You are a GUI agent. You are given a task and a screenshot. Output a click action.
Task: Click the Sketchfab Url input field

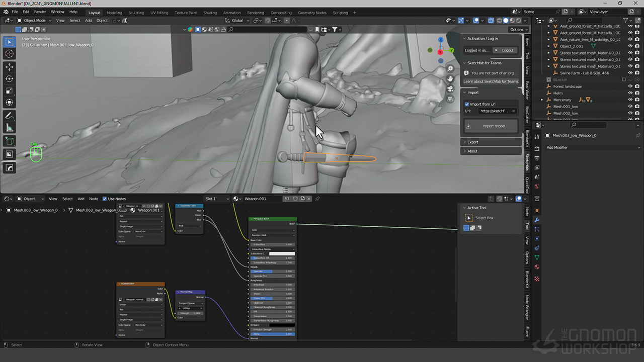click(494, 111)
